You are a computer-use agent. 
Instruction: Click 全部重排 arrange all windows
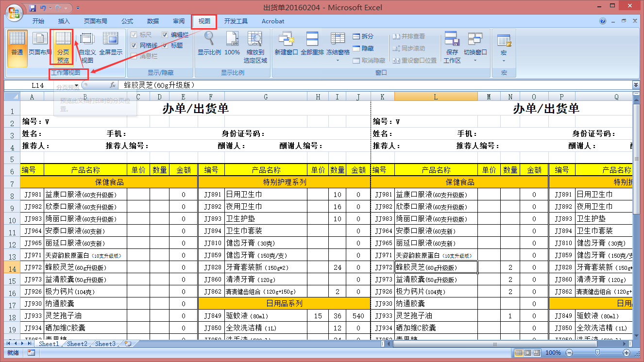point(312,43)
